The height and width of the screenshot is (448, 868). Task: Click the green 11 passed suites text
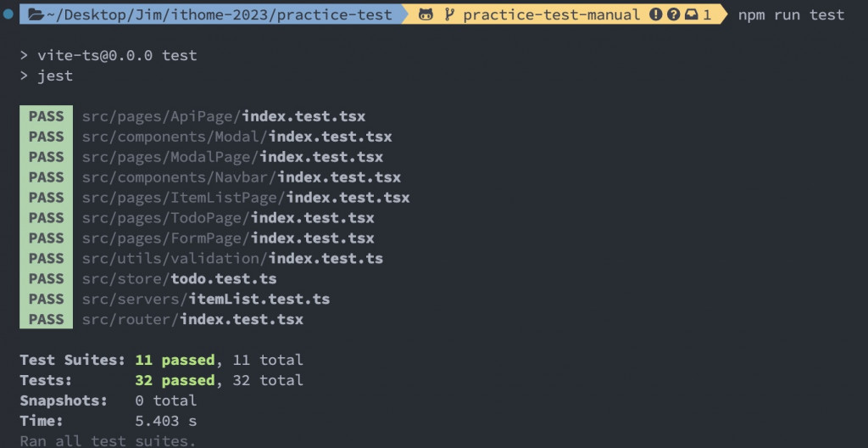click(x=175, y=360)
